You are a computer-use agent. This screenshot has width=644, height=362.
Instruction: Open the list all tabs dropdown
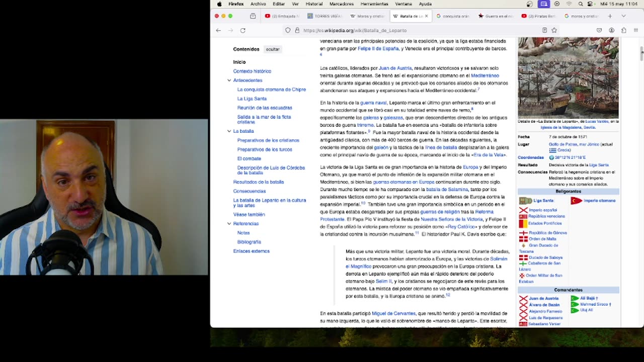click(x=623, y=16)
